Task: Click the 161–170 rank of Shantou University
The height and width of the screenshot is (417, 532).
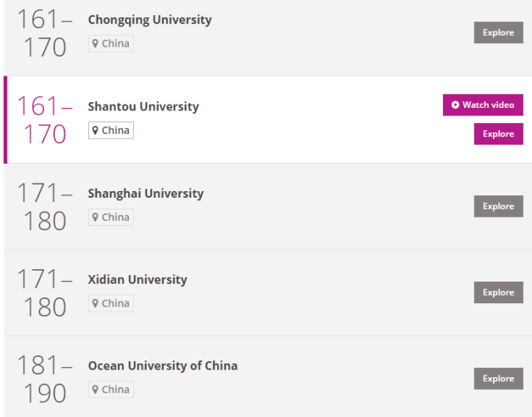Action: 45,120
